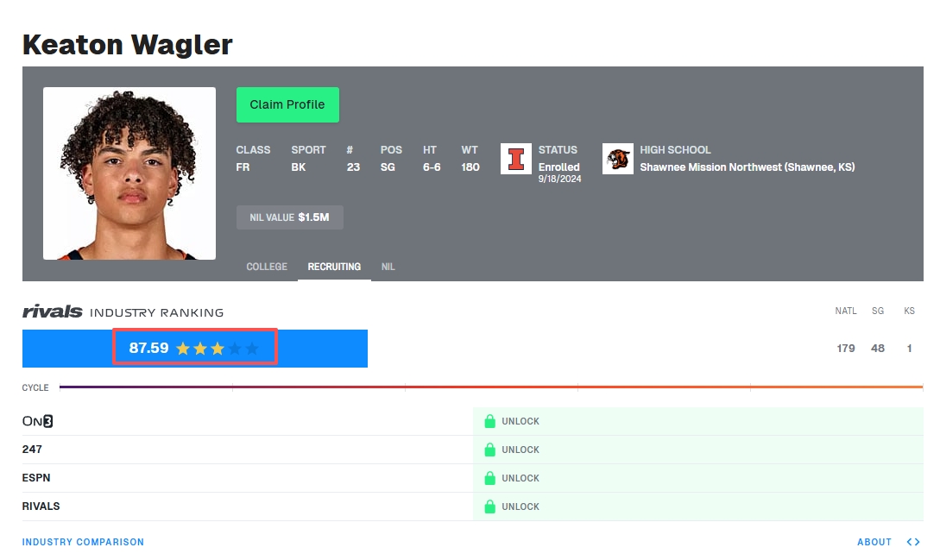The height and width of the screenshot is (560, 940).
Task: Click the Rivals logo above the ranking bar
Action: [53, 311]
